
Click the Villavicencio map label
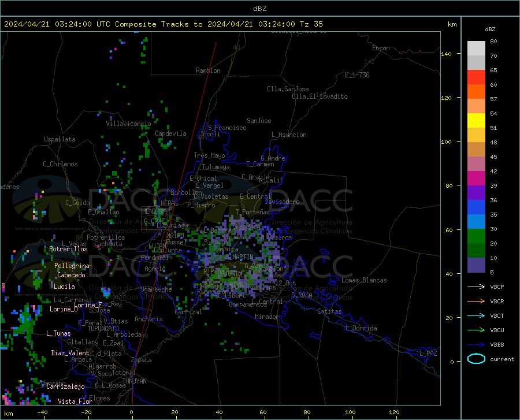128,124
